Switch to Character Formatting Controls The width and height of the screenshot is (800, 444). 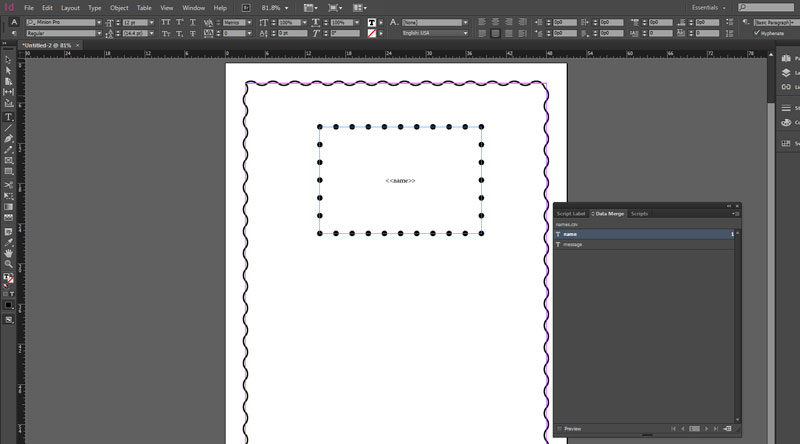point(14,22)
